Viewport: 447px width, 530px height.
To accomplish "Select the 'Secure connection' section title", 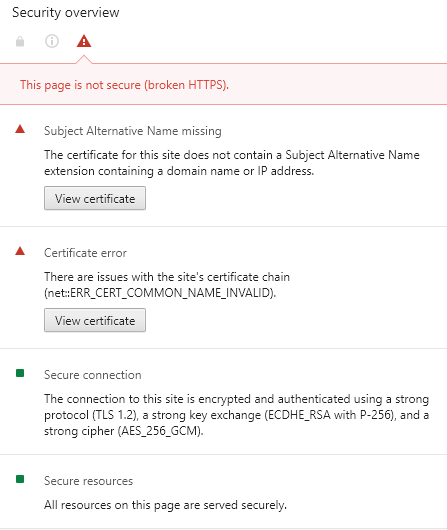I will 93,375.
